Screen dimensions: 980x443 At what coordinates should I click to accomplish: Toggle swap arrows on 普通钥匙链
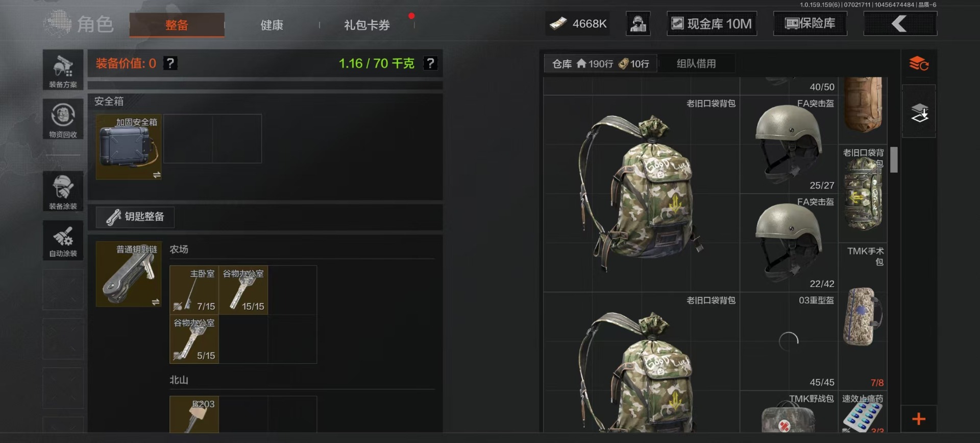coord(156,302)
